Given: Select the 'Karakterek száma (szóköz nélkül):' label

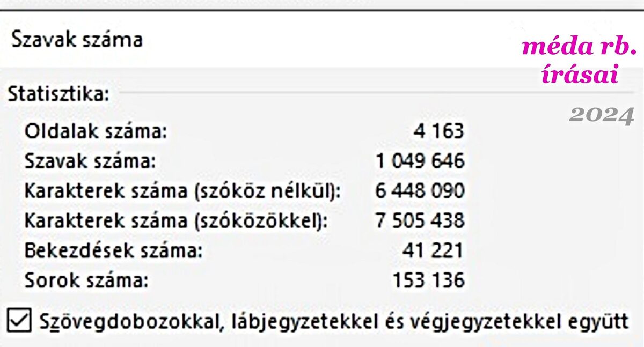Looking at the screenshot, I should click(182, 191).
